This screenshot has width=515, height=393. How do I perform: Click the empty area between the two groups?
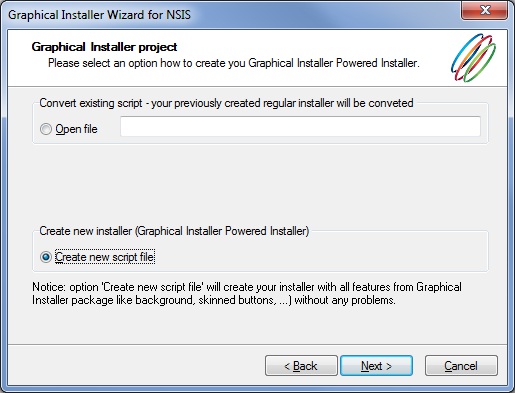click(260, 187)
